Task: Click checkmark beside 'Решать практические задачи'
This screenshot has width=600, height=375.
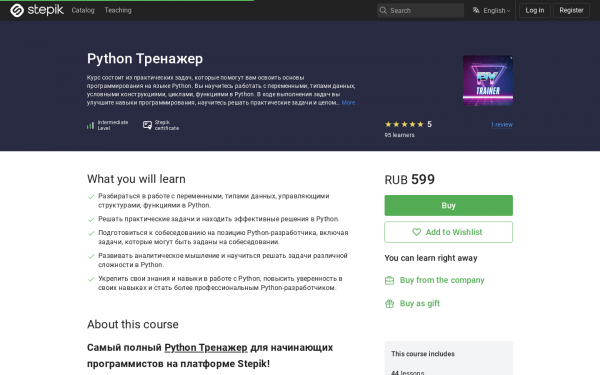Action: pos(91,220)
